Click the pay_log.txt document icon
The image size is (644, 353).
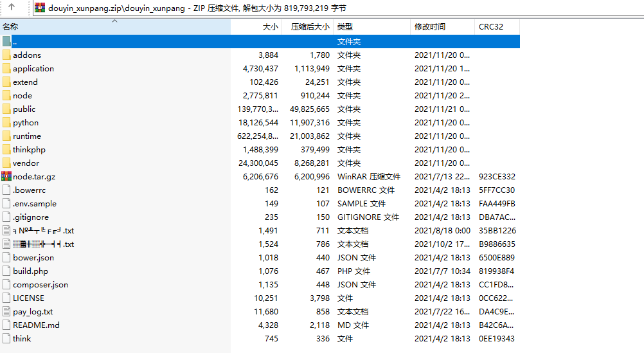6,311
